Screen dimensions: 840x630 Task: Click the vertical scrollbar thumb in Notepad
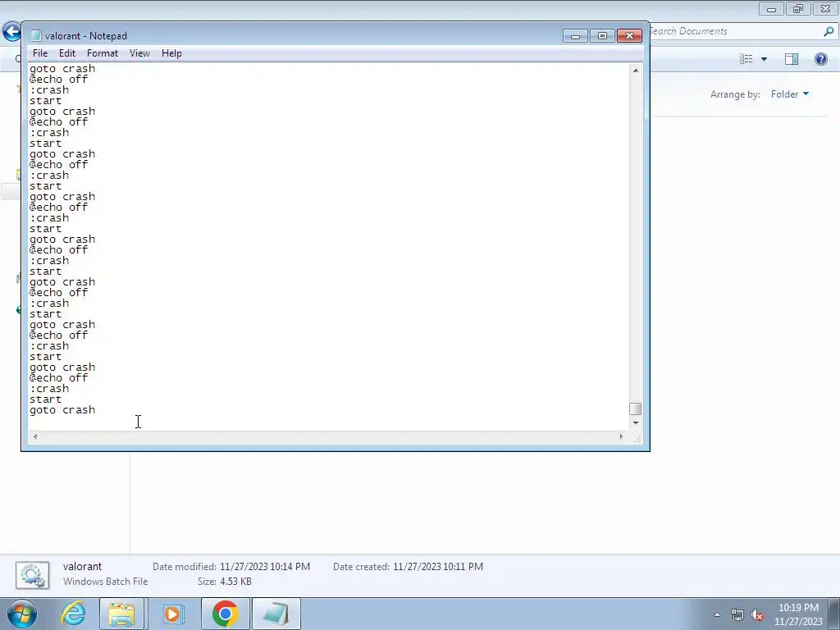(x=636, y=409)
